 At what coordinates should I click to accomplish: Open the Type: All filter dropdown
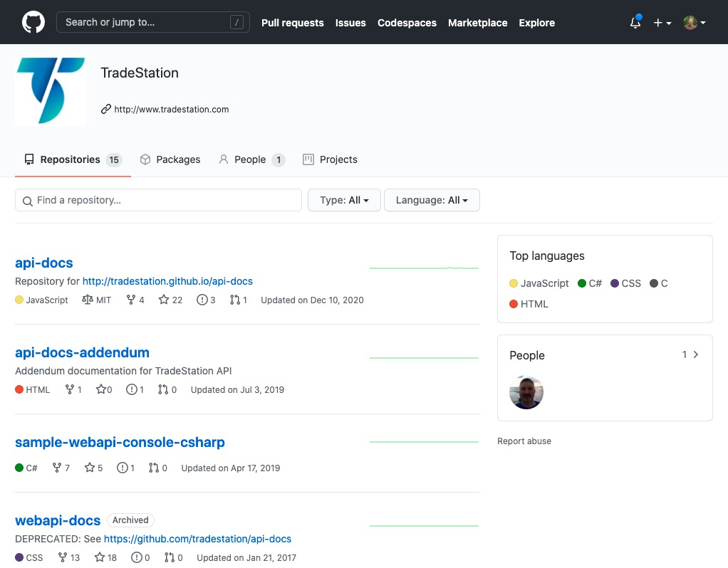[345, 201]
